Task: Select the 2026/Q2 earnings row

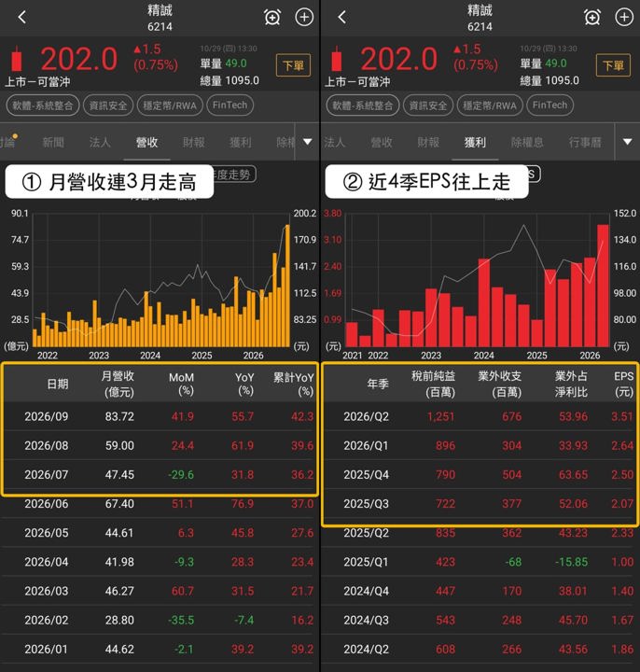Action: [x=480, y=416]
